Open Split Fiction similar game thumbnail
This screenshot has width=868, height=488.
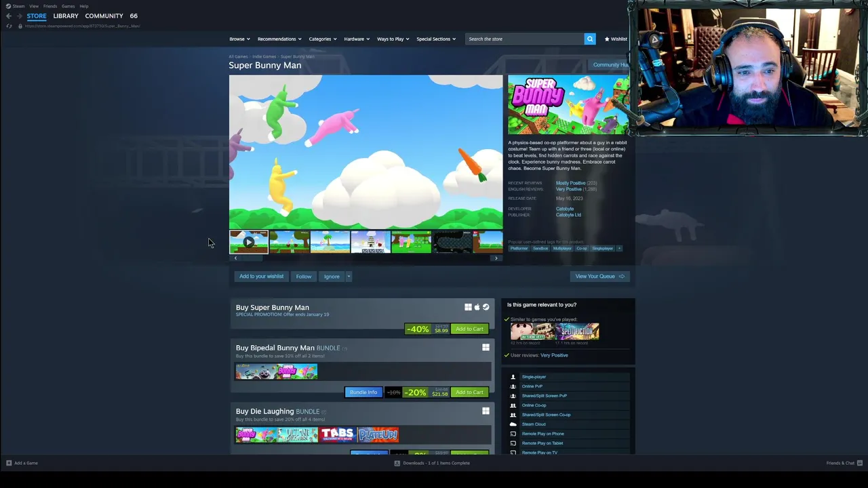pos(577,331)
